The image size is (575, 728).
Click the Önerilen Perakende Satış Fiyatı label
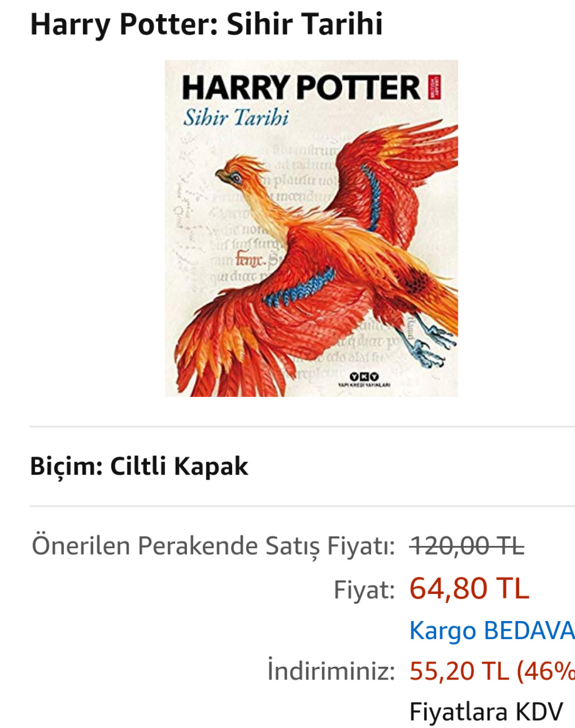[x=213, y=547]
